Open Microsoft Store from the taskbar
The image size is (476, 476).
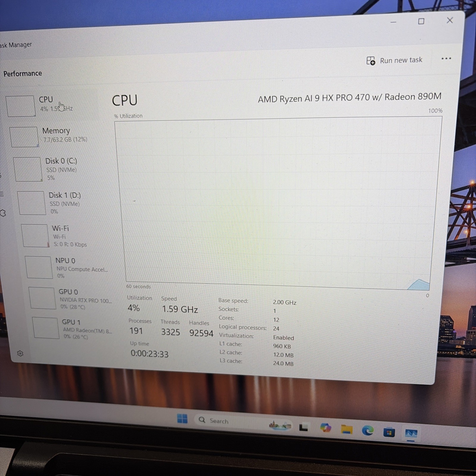[389, 432]
